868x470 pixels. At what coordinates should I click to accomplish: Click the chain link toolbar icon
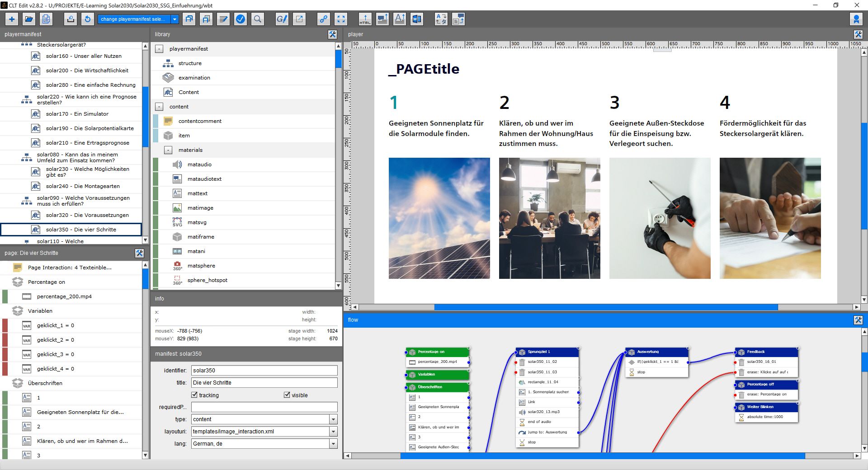tap(324, 19)
